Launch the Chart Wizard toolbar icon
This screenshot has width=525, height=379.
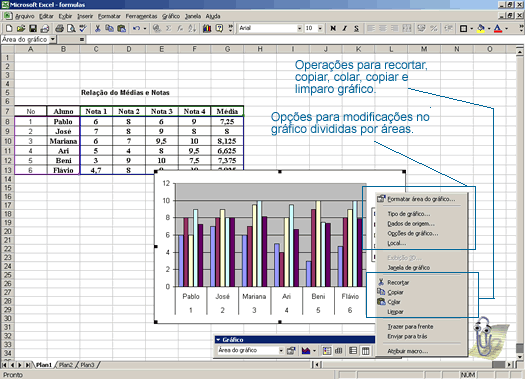pos(207,28)
